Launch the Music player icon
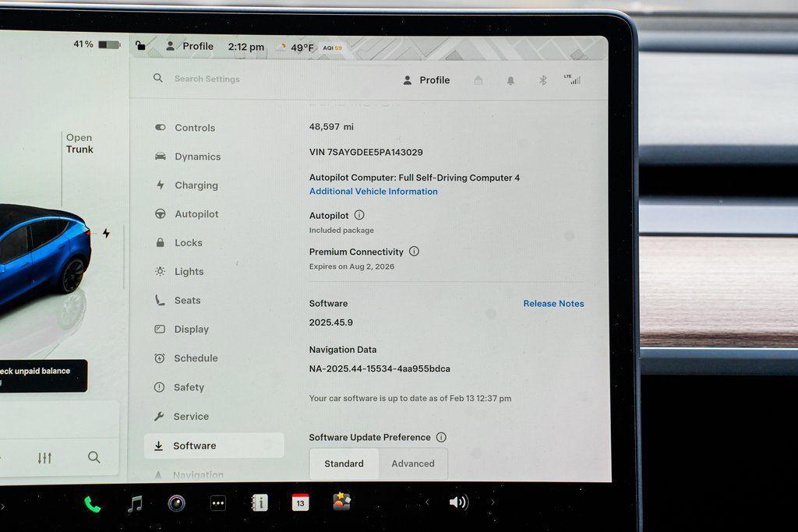Image resolution: width=798 pixels, height=532 pixels. [136, 502]
